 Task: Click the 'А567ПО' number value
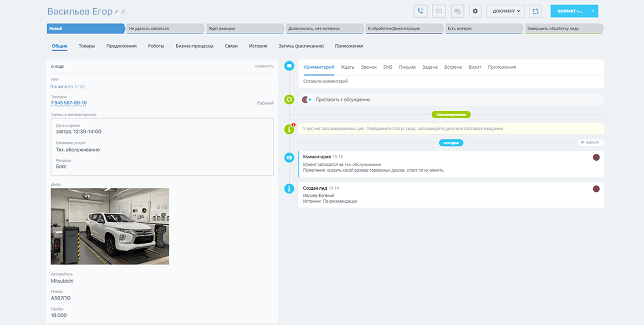tap(61, 298)
